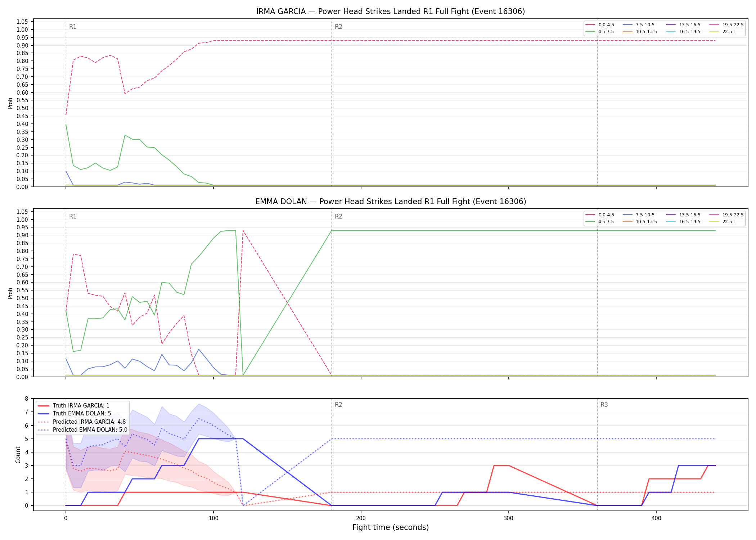Viewport: 756px width, 540px height.
Task: Click the R2 round label in the IRMA GARCIA chart
Action: click(x=338, y=27)
